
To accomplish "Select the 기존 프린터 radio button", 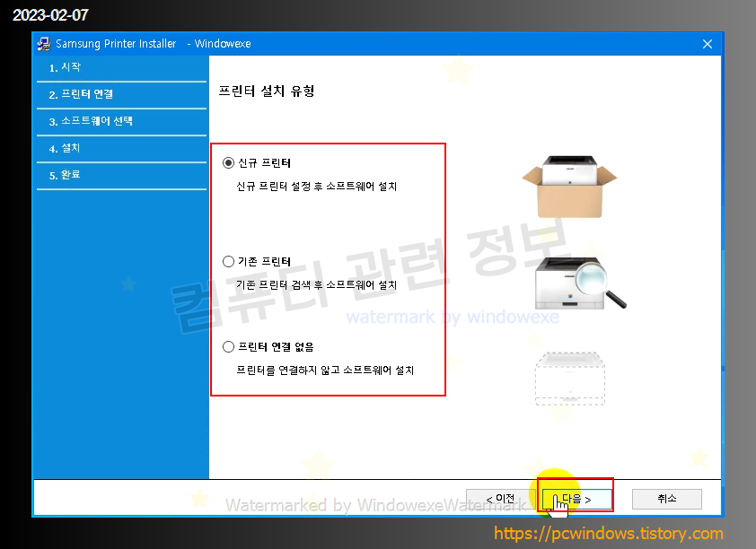I will click(x=229, y=262).
